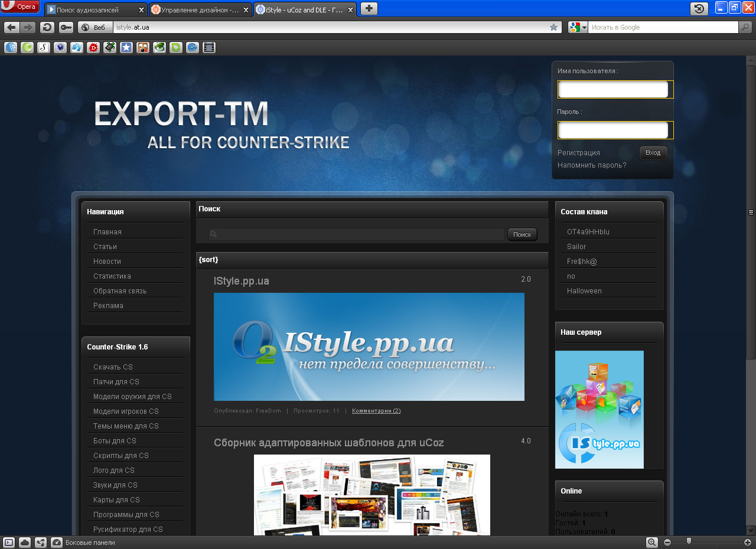Screen dimensions: 756x549
Task: Open the Регистрация link
Action: pos(579,152)
